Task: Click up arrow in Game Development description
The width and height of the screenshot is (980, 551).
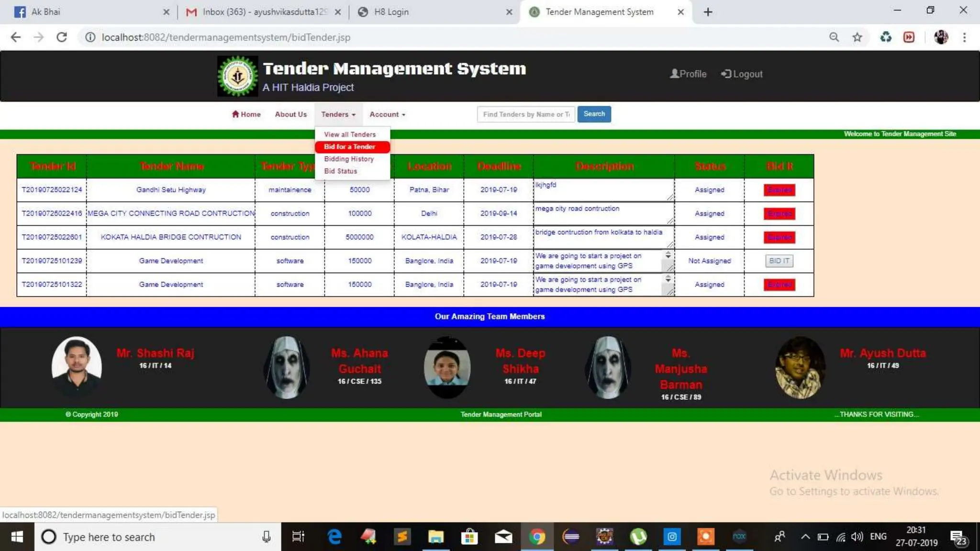Action: (x=668, y=253)
